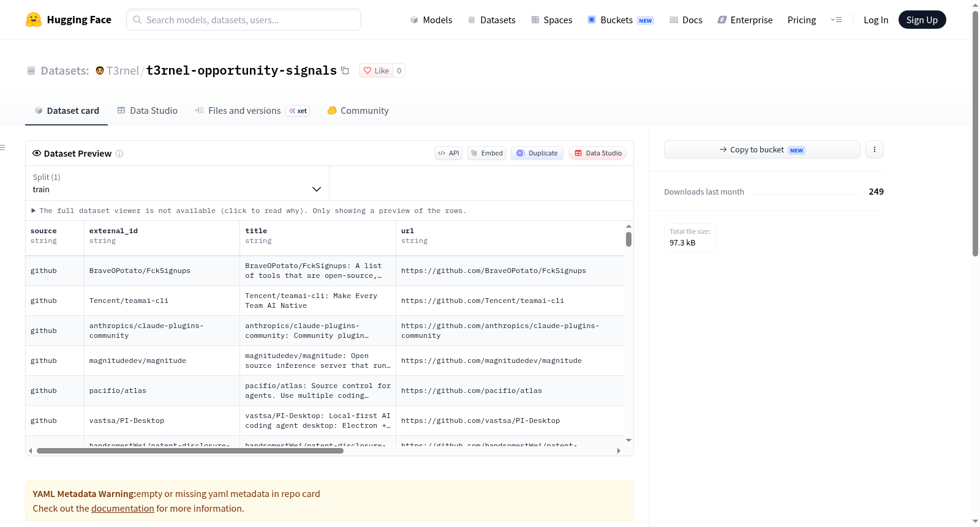This screenshot has height=527, width=980.
Task: Click the search magnifier icon
Action: coord(137,20)
